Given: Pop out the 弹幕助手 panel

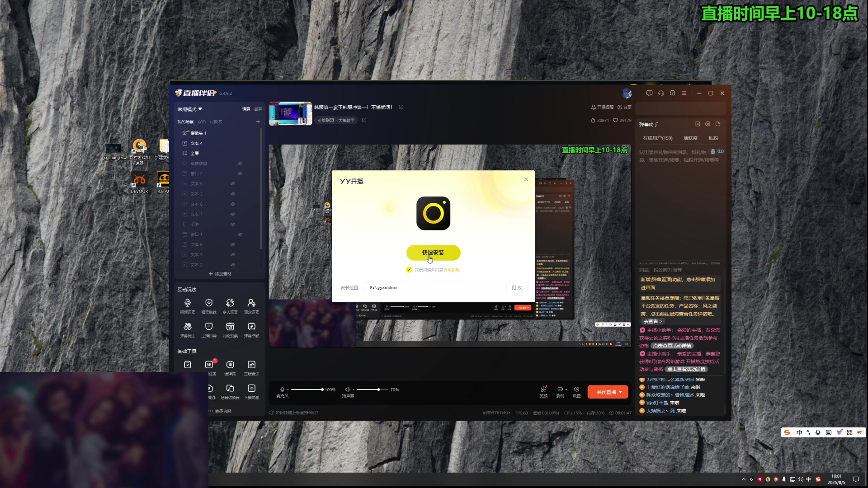Looking at the screenshot, I should pos(718,124).
